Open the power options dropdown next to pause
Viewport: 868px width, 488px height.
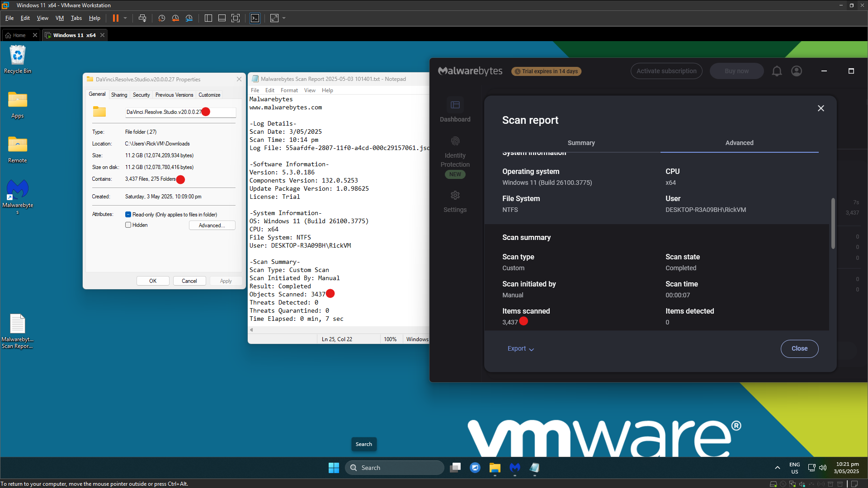[x=125, y=18]
